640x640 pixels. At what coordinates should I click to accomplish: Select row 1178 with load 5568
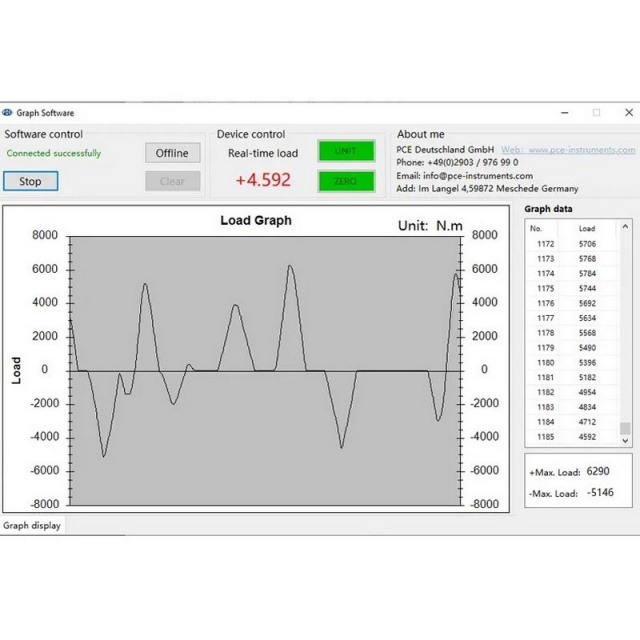[572, 333]
